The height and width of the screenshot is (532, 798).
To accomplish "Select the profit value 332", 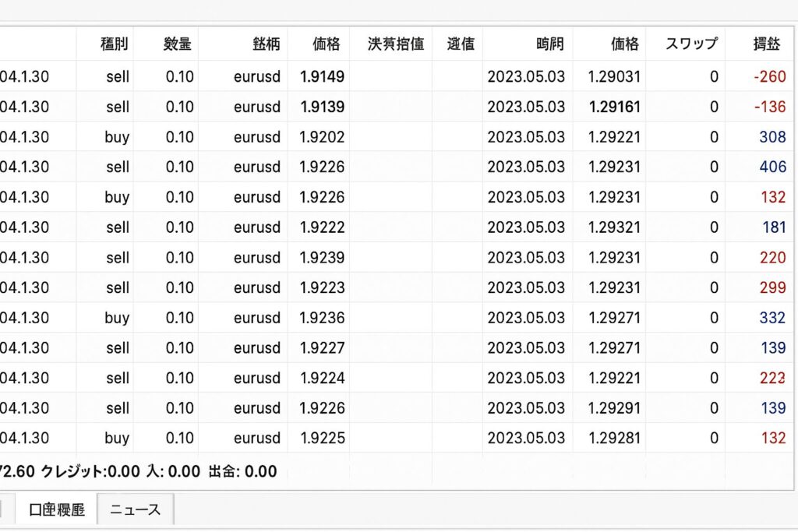I will coord(772,318).
